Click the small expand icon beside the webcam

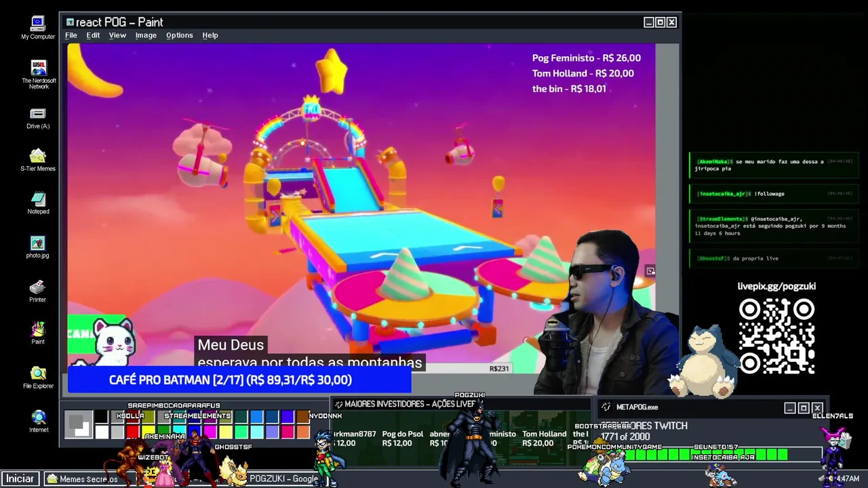650,271
